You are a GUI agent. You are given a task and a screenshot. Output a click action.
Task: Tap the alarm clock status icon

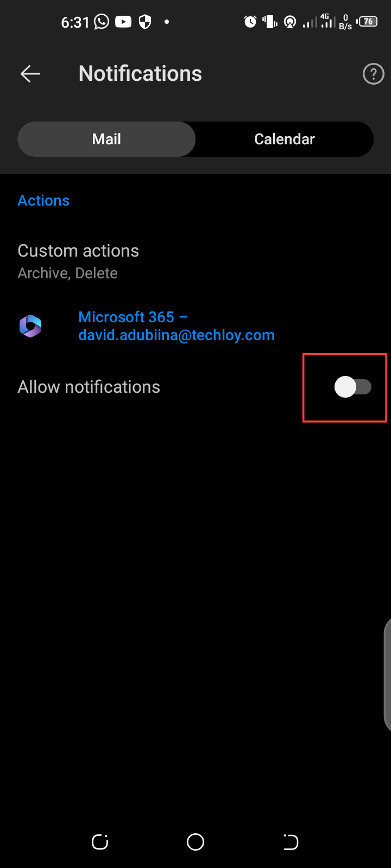coord(250,22)
